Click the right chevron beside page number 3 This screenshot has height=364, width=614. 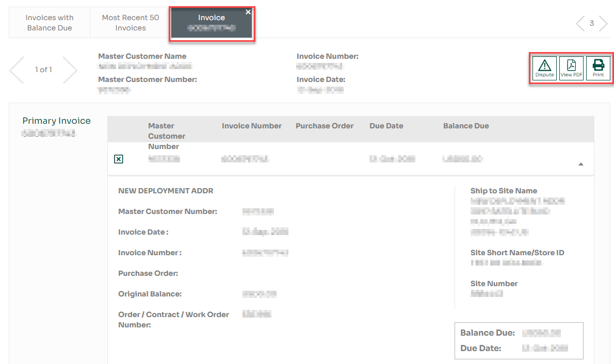[x=604, y=23]
